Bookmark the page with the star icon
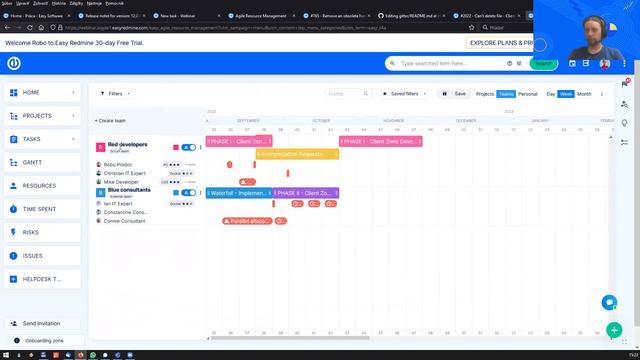 point(471,28)
